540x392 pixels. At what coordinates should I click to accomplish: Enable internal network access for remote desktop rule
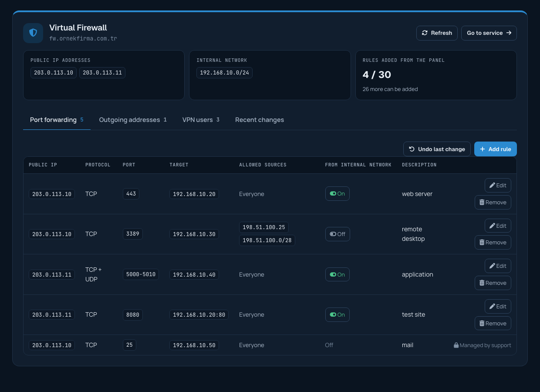pos(337,234)
